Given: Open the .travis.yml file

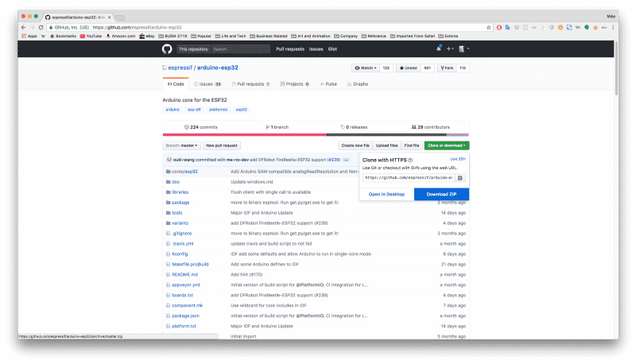Looking at the screenshot, I should (183, 244).
